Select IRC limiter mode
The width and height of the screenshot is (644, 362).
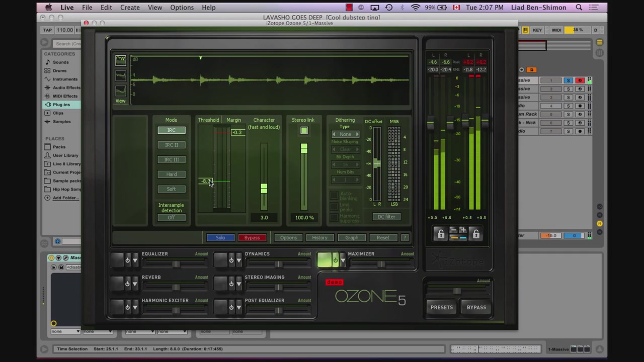click(x=172, y=130)
